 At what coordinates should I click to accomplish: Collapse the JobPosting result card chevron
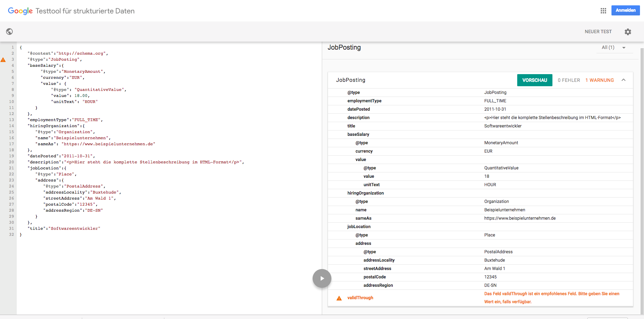pyautogui.click(x=624, y=80)
